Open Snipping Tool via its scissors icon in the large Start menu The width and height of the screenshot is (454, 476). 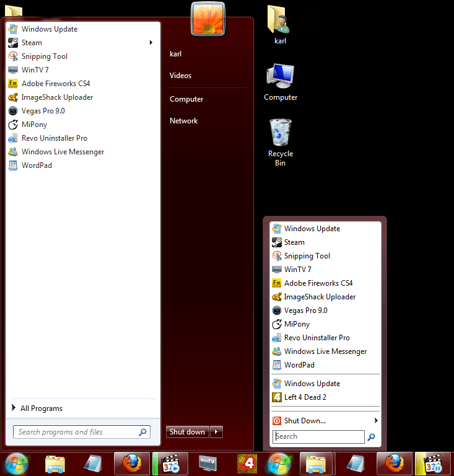13,56
